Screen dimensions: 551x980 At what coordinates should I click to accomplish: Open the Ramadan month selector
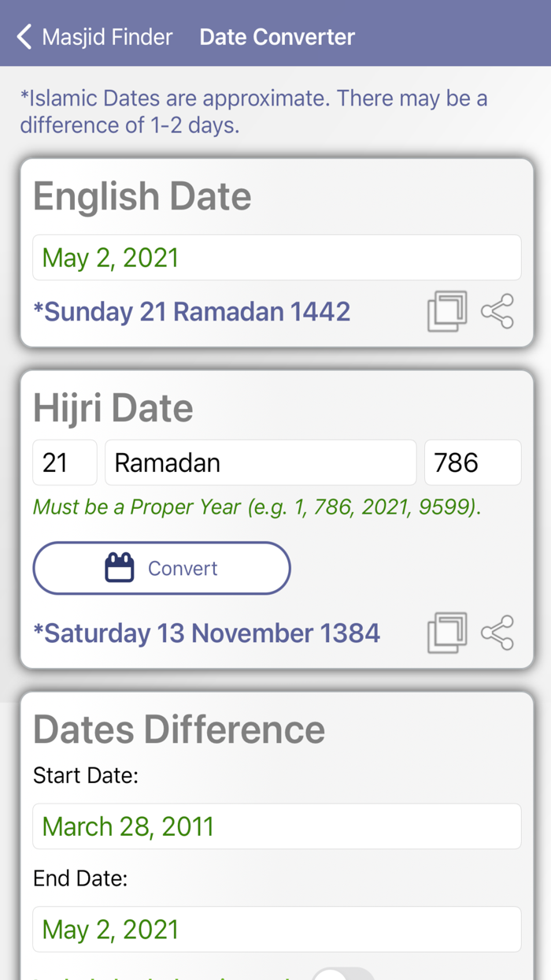261,462
